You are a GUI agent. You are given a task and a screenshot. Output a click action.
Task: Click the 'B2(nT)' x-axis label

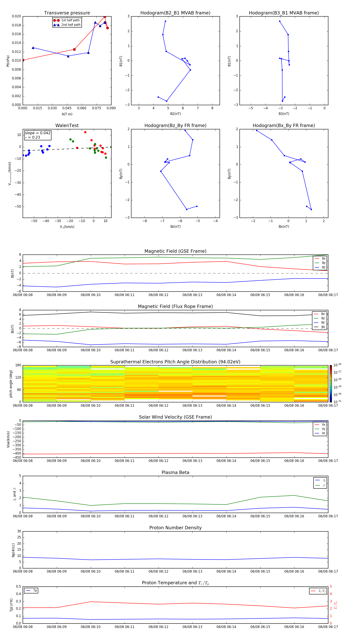[x=175, y=114]
